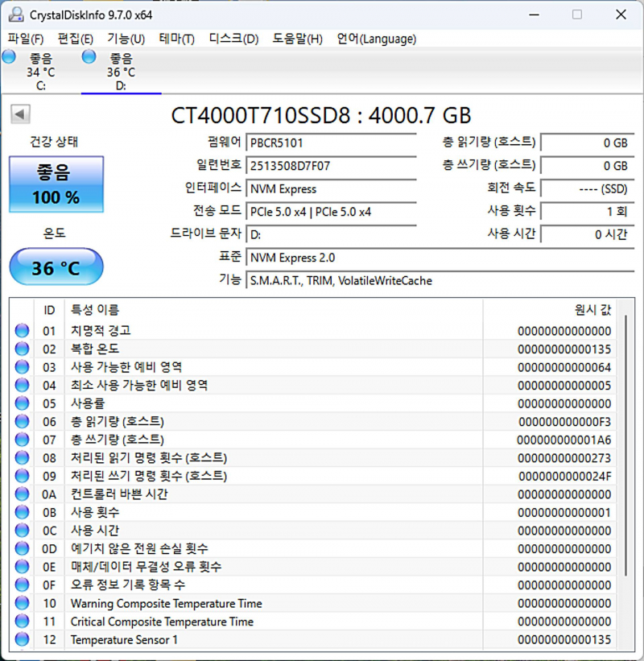Click the C: drive blue status circle
This screenshot has width=644, height=661.
9,56
